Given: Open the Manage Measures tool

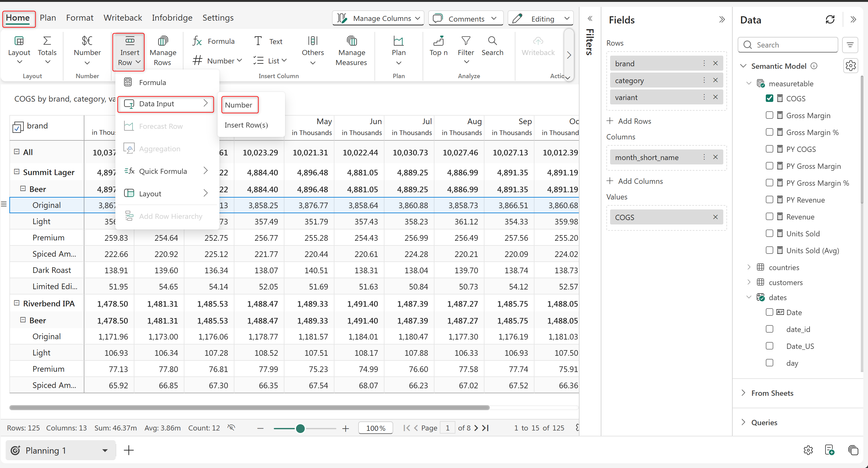Looking at the screenshot, I should [x=351, y=42].
